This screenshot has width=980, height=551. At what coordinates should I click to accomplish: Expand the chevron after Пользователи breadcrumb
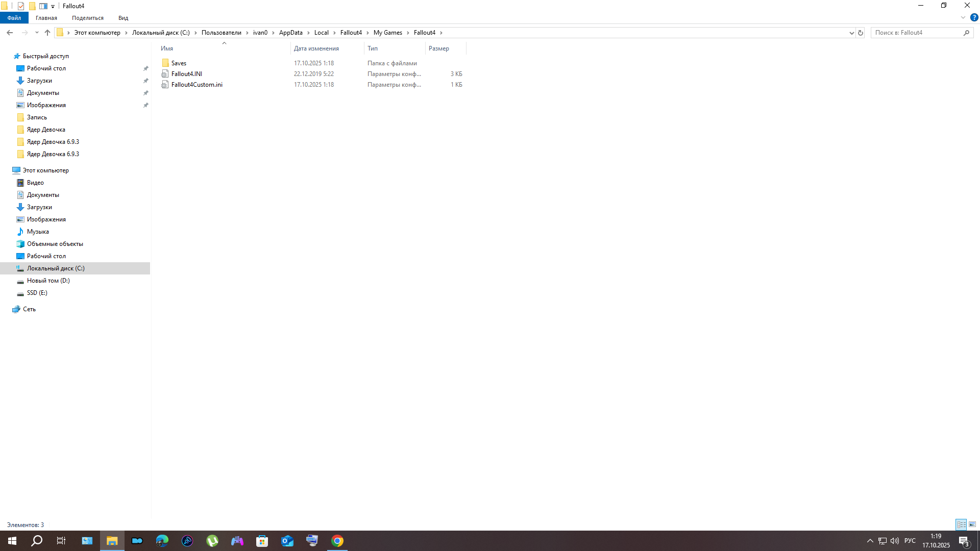pos(247,33)
